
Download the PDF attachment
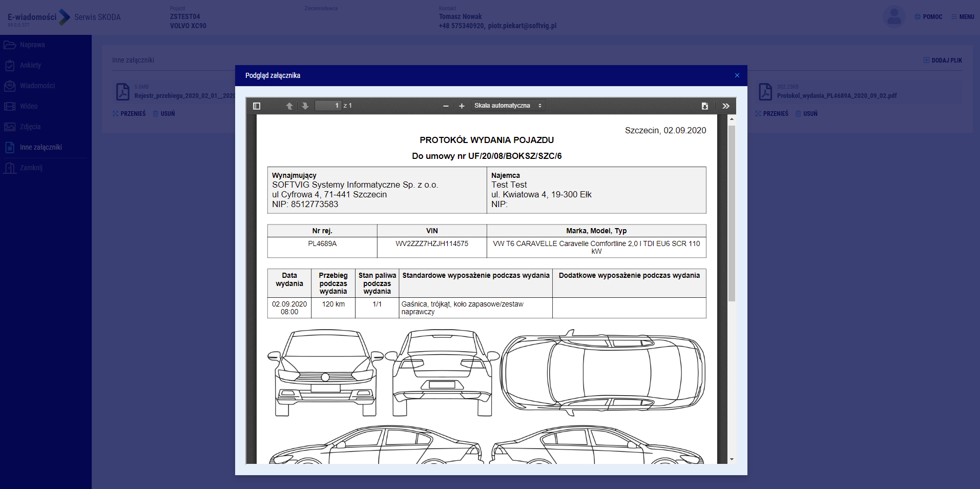click(x=705, y=106)
